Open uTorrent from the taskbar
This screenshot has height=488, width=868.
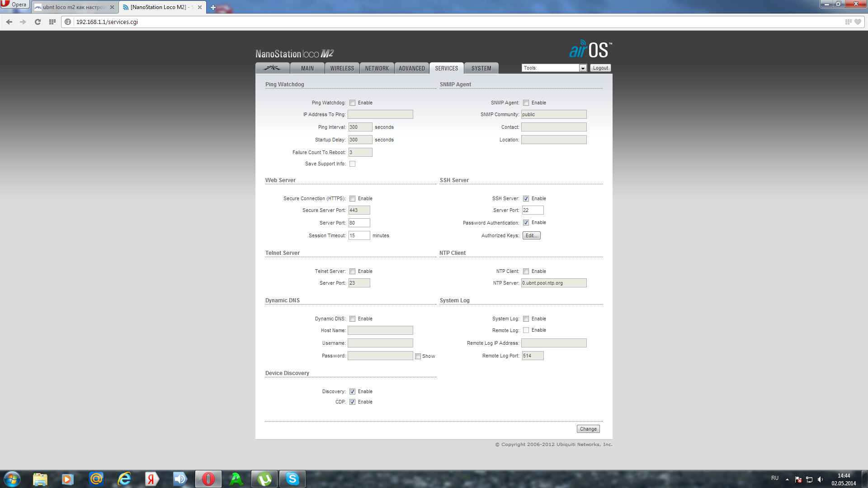tap(264, 479)
